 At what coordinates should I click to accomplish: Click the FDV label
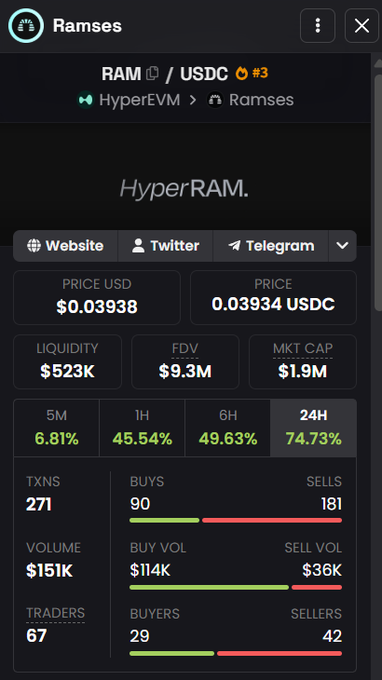click(x=185, y=348)
